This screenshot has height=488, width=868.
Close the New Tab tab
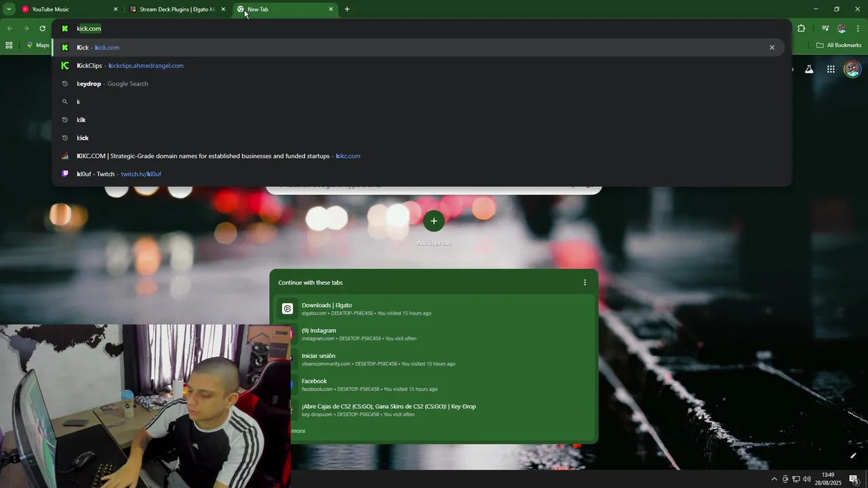pos(331,9)
